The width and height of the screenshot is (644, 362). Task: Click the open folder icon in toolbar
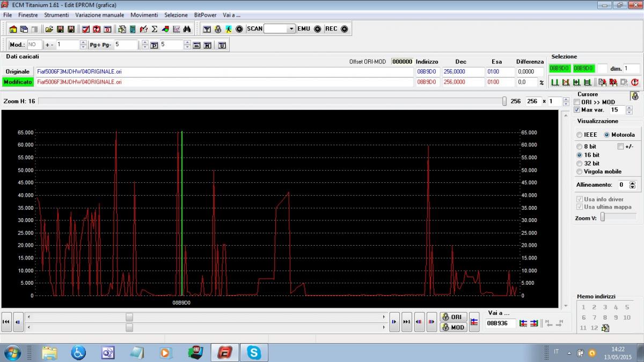49,29
